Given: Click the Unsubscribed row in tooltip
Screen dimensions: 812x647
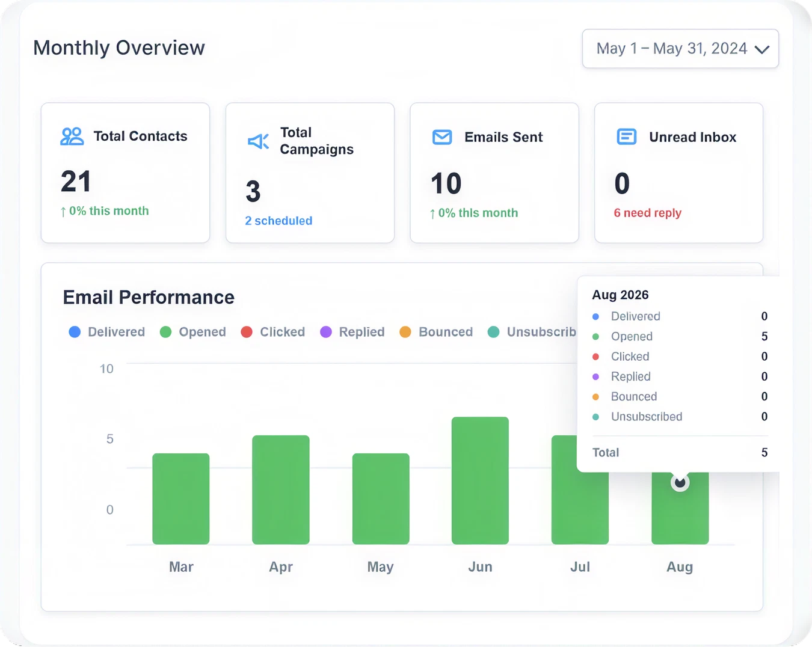Looking at the screenshot, I should 680,417.
